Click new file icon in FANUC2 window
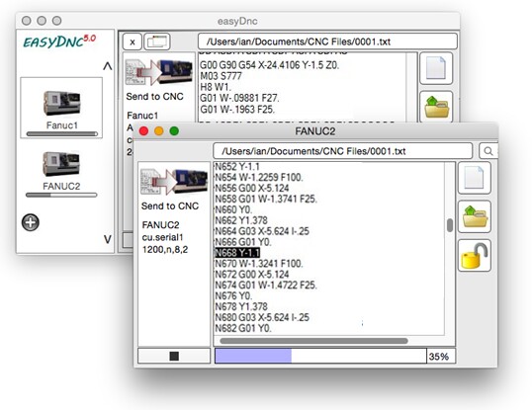This screenshot has width=532, height=410. coord(474,178)
